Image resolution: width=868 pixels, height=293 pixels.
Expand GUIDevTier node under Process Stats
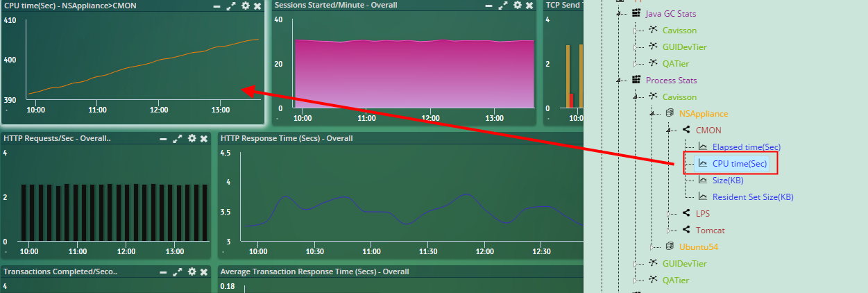click(x=636, y=264)
